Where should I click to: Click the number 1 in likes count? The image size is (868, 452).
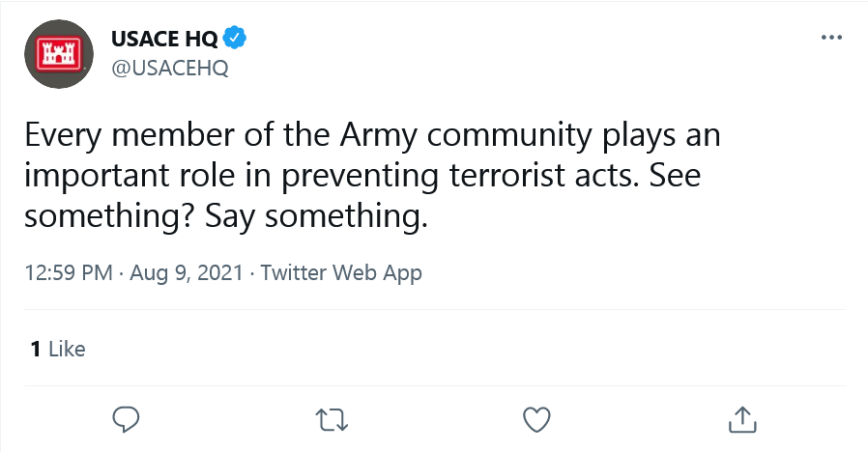36,349
